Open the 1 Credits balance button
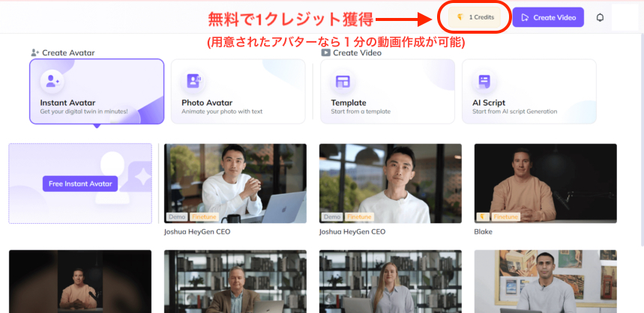This screenshot has height=313, width=644. click(476, 16)
